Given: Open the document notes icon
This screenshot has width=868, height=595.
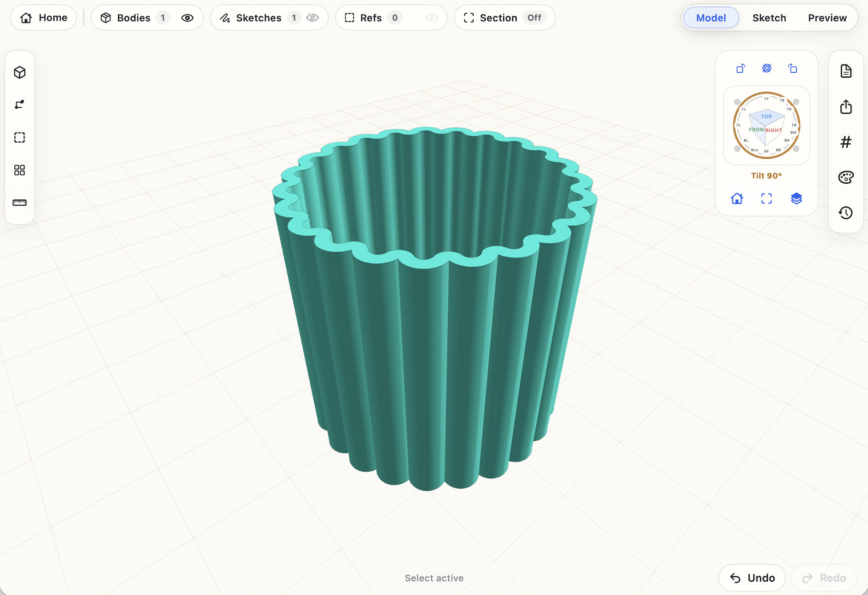Looking at the screenshot, I should click(x=846, y=71).
